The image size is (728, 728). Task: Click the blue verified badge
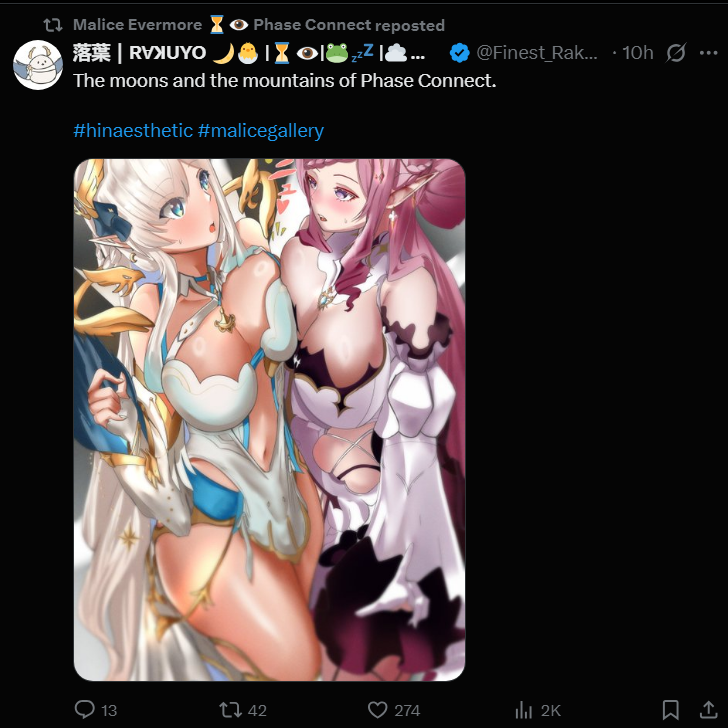(460, 52)
